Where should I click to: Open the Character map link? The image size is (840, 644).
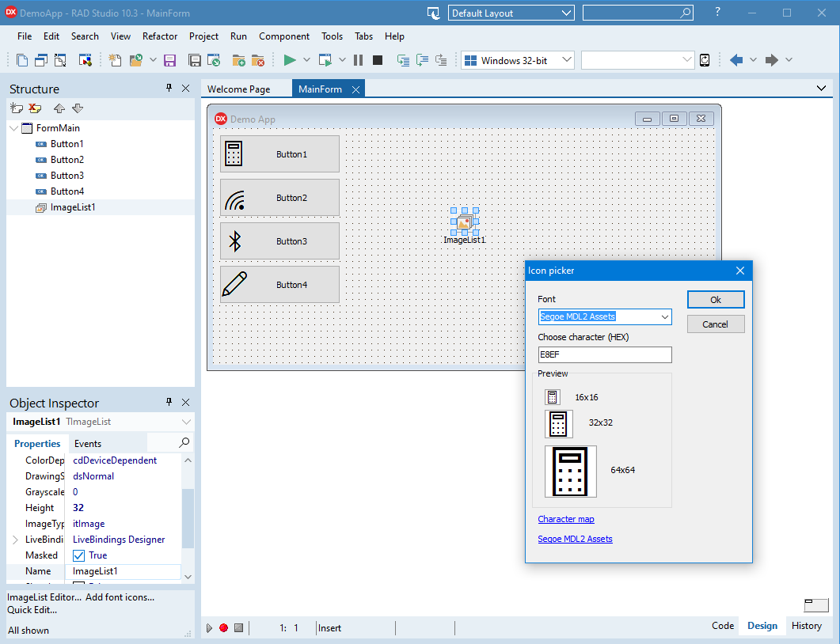pyautogui.click(x=566, y=519)
